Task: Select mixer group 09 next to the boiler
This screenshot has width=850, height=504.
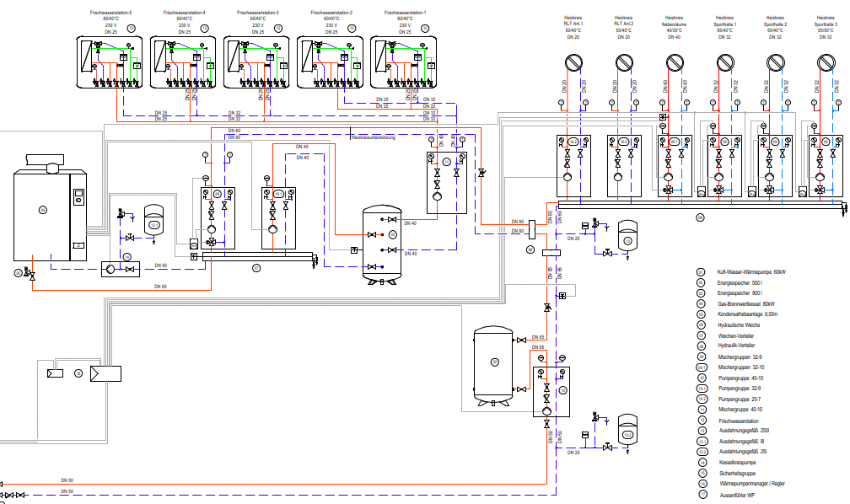Action: point(218,217)
